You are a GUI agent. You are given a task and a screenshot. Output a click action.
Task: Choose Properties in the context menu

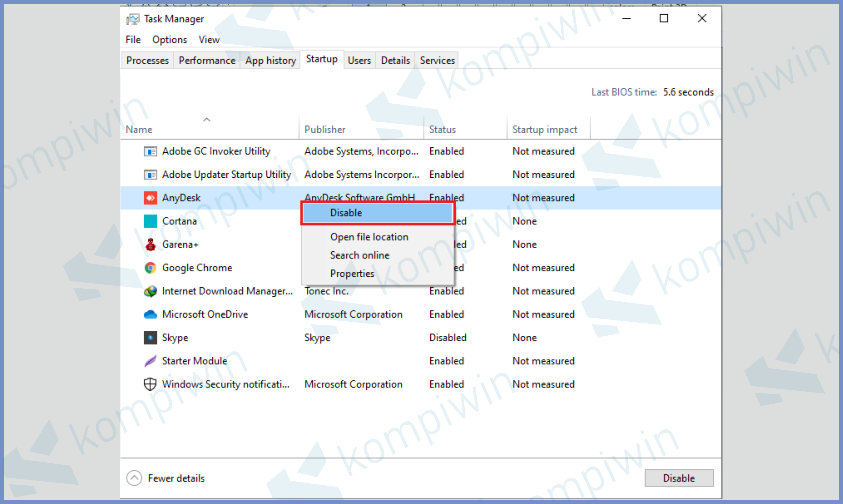[x=378, y=274]
